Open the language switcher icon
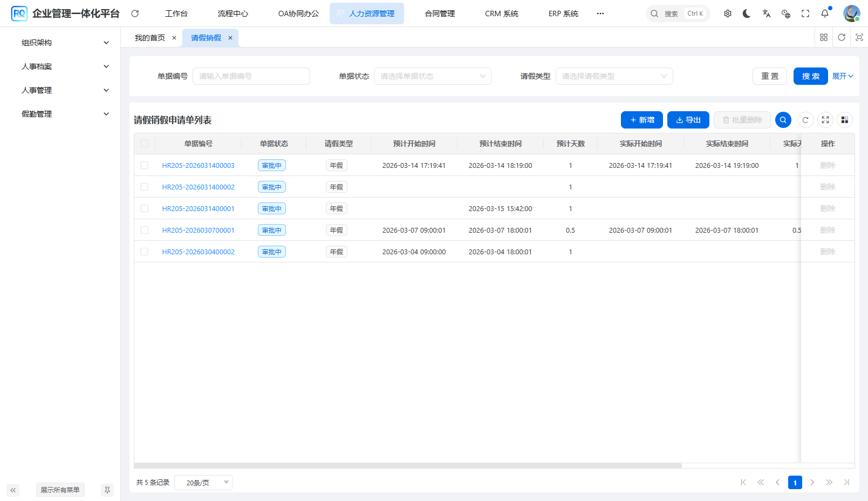This screenshot has height=501, width=868. click(767, 13)
